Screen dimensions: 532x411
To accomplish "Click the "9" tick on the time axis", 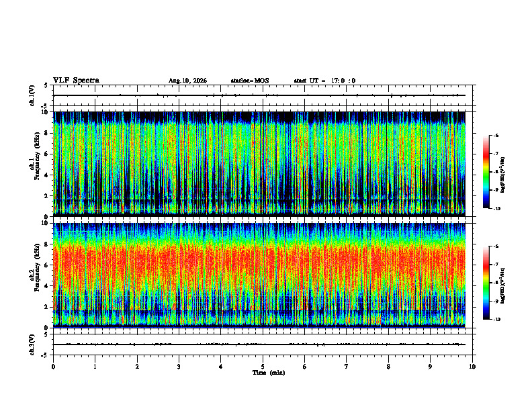I will point(430,367).
